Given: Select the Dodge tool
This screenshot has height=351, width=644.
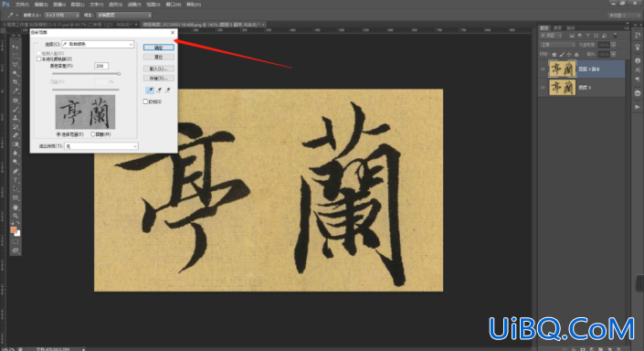Looking at the screenshot, I should coord(16,162).
